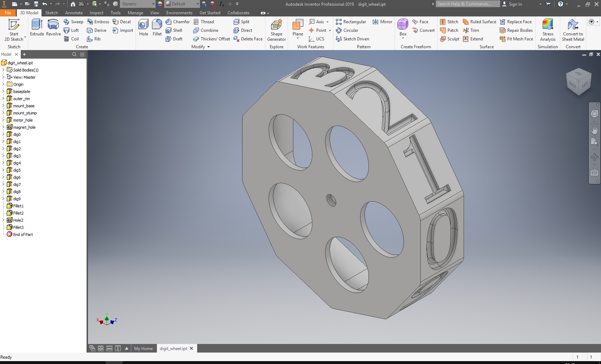The height and width of the screenshot is (364, 601).
Task: Select Rectangular pattern tool
Action: (351, 22)
